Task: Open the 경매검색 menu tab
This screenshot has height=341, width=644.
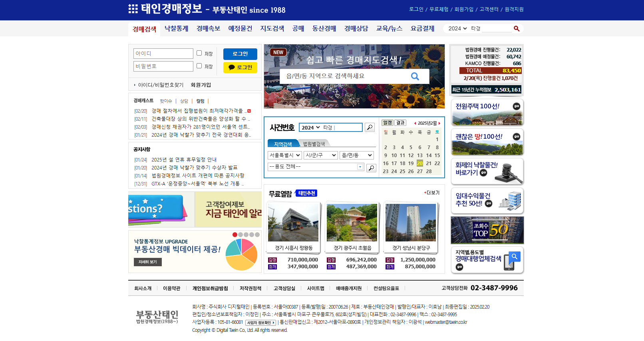Action: 144,29
